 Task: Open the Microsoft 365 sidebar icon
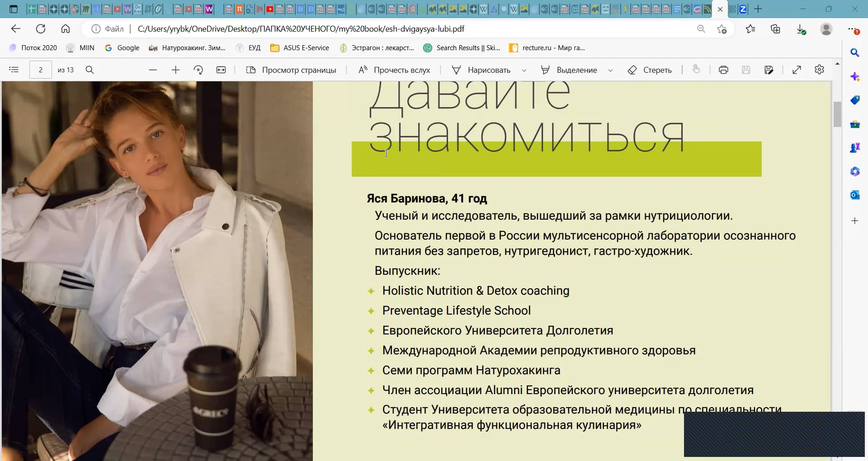point(854,171)
